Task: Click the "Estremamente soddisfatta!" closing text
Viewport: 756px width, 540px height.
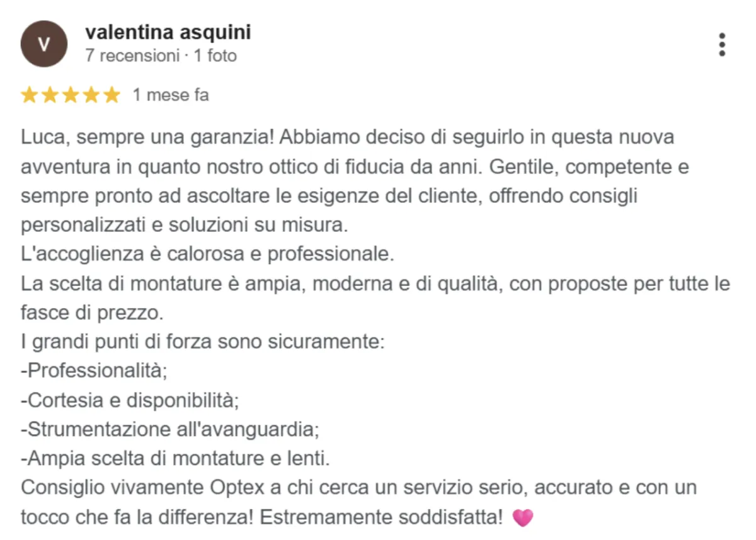Action: click(381, 518)
